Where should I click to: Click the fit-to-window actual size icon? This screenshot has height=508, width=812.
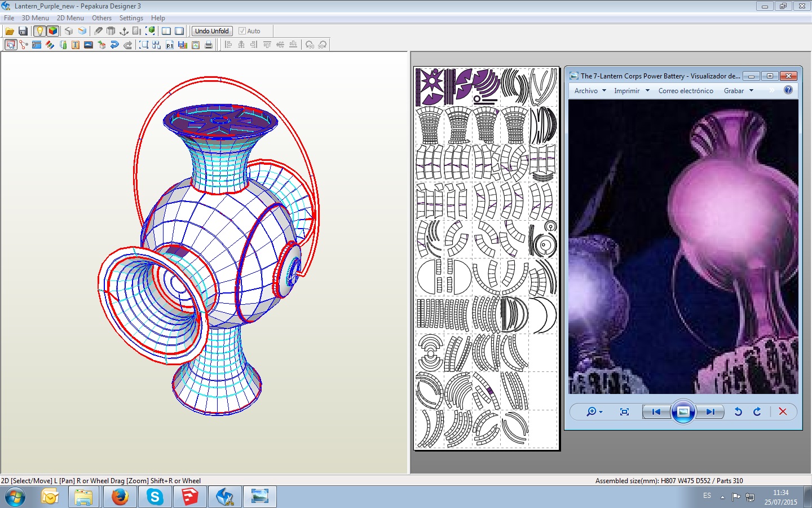[624, 411]
